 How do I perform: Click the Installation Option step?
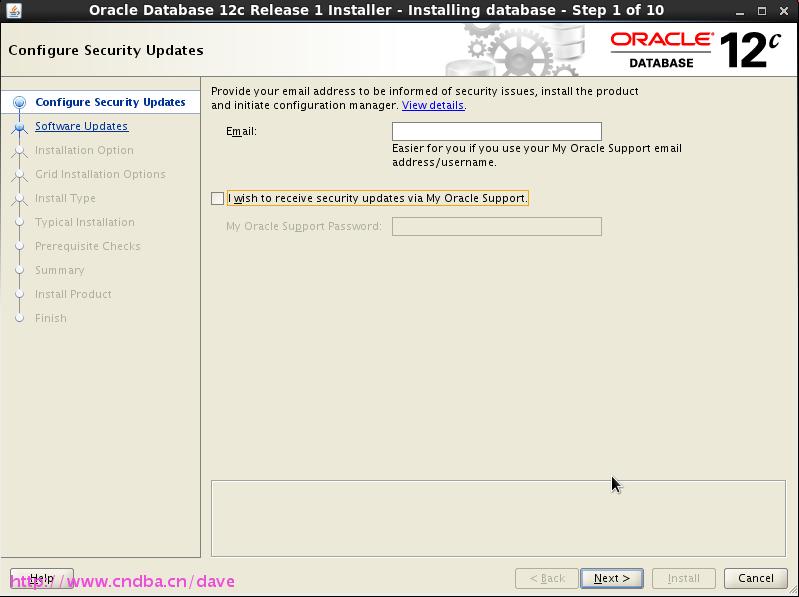coord(84,150)
